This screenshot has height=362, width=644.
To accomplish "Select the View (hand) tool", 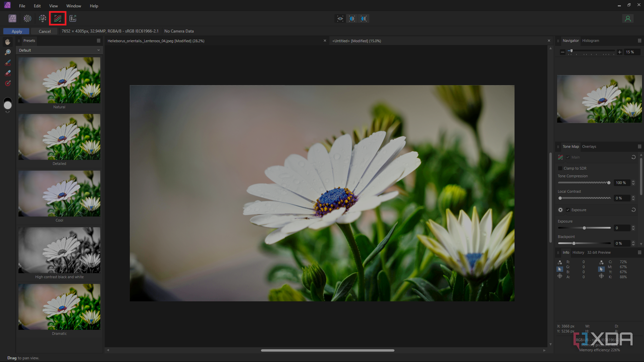I will tap(8, 42).
